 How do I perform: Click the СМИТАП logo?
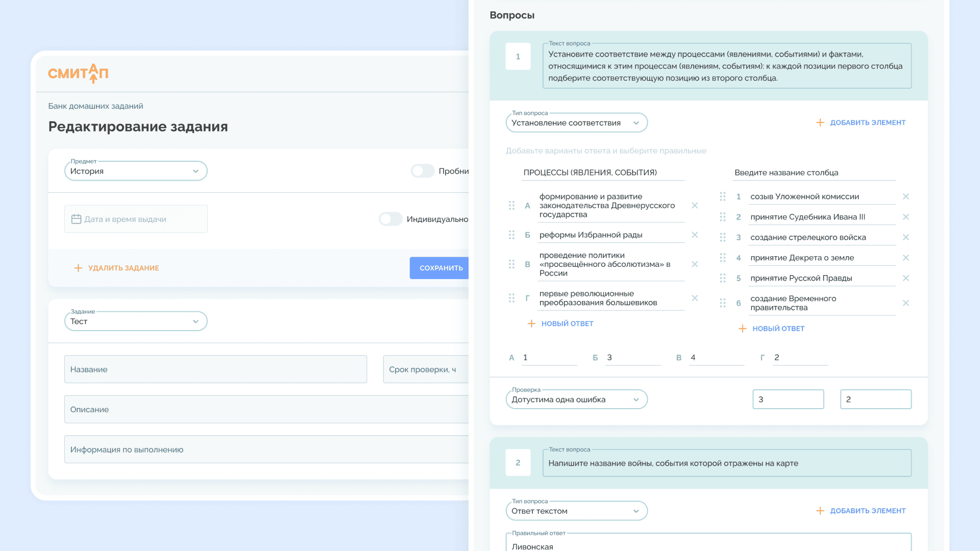78,73
